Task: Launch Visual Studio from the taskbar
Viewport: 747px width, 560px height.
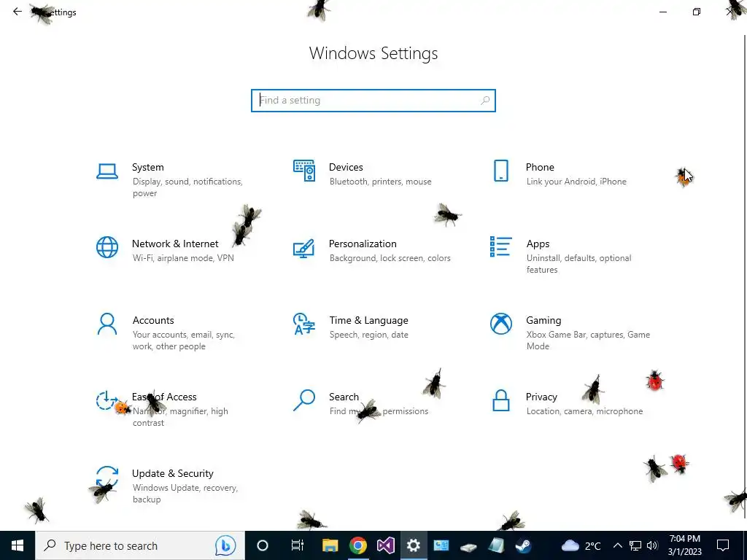Action: tap(385, 545)
